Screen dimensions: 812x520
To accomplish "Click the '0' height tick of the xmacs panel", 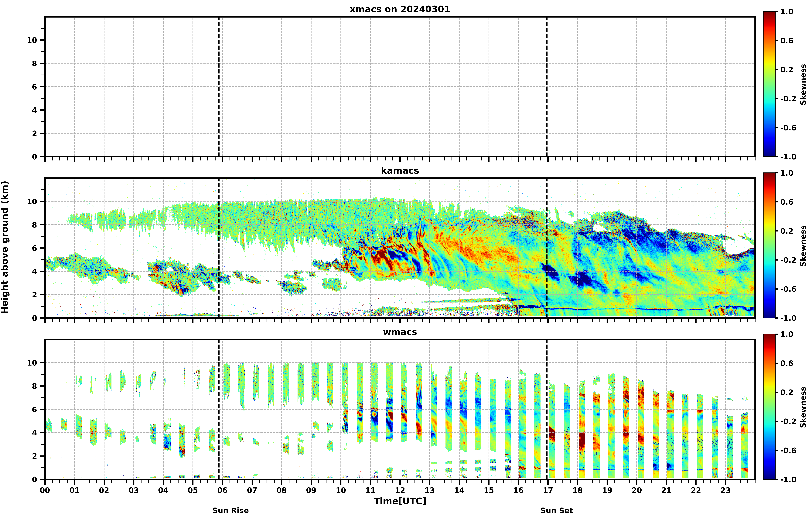I will (34, 157).
